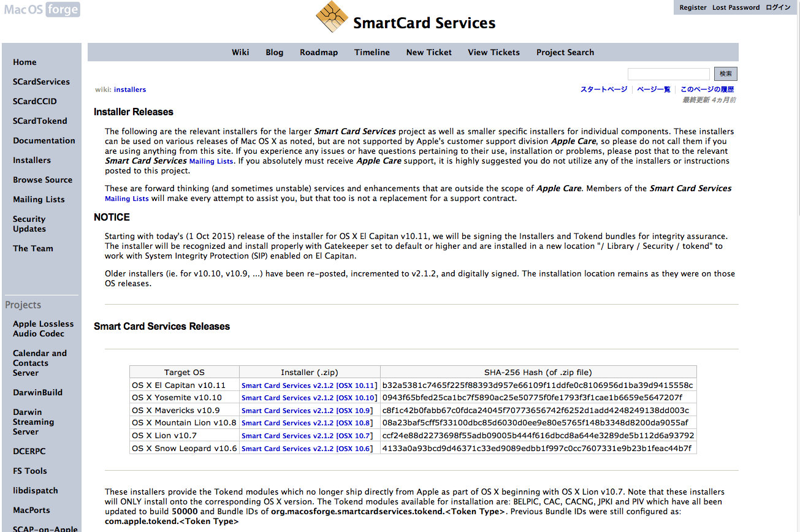The image size is (800, 532).
Task: Click the Installer Releases heading
Action: (x=134, y=112)
